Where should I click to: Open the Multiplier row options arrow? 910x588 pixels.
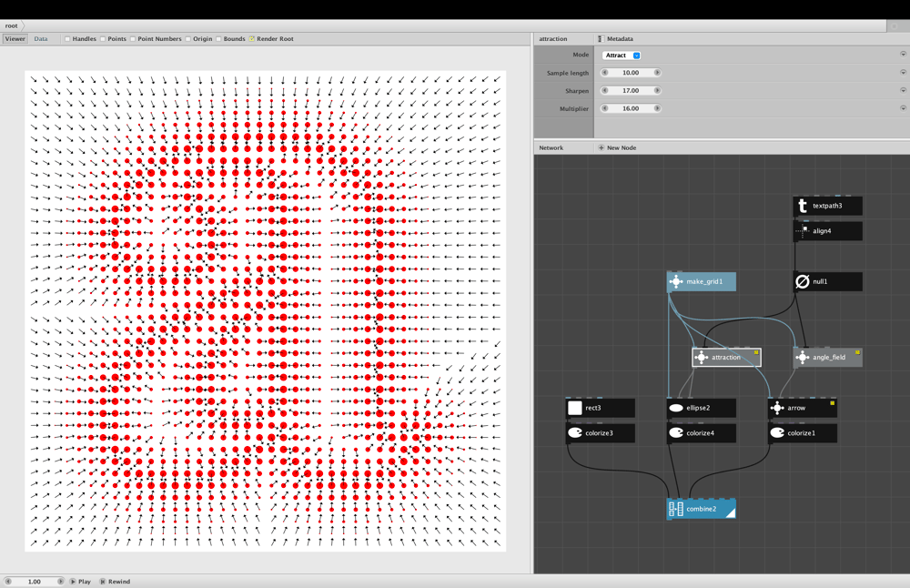(903, 108)
